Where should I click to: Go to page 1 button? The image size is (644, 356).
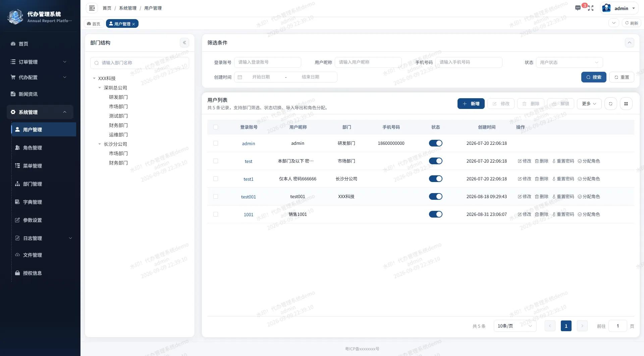(x=566, y=326)
